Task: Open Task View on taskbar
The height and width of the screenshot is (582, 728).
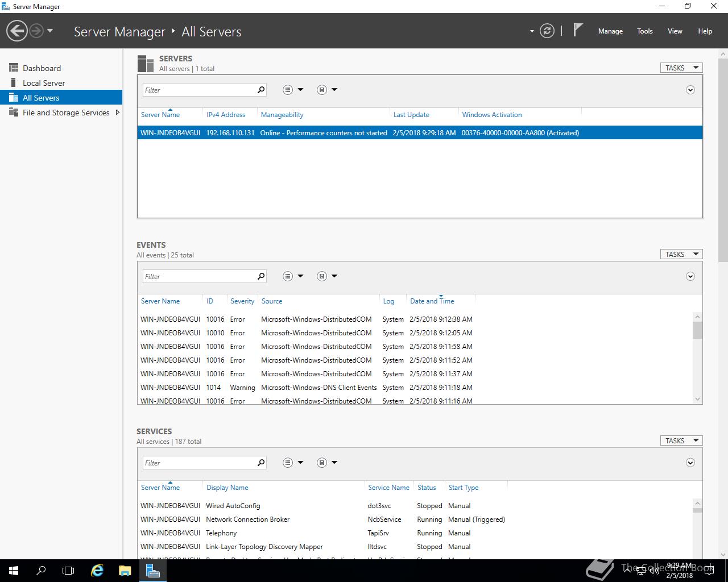Action: 68,571
